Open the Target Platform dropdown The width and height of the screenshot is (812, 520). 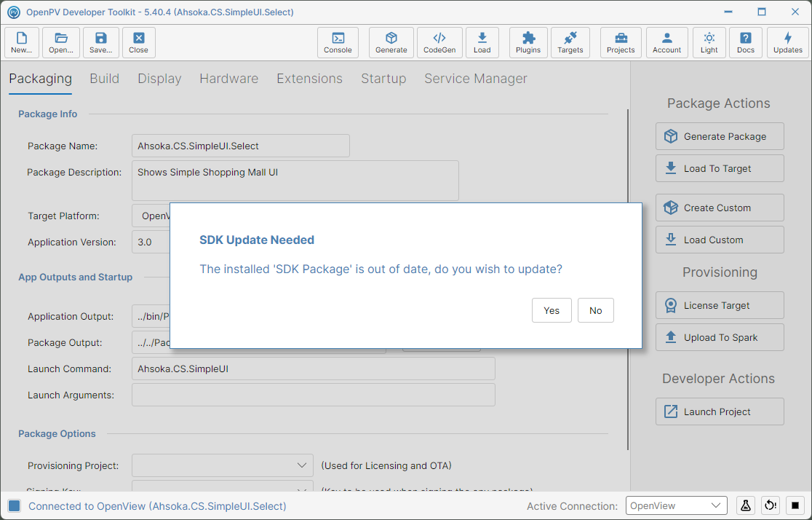tap(151, 216)
